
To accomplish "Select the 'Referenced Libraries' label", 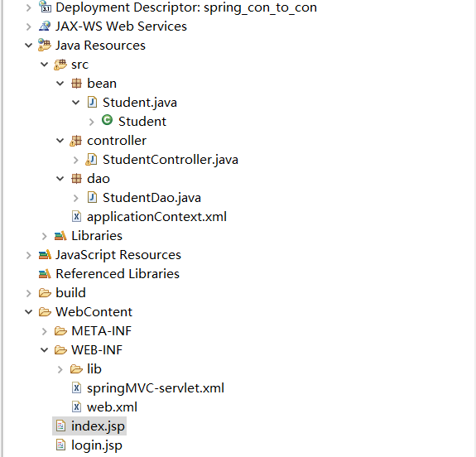I will (x=118, y=273).
